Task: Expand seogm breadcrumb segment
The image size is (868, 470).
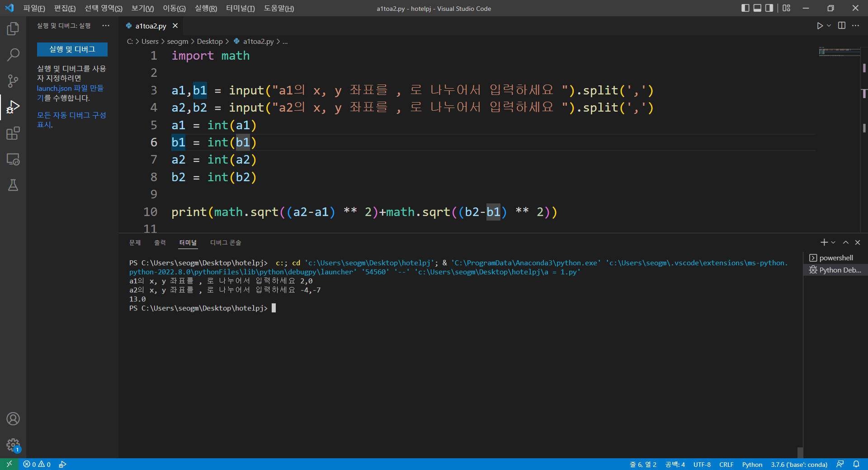Action: pyautogui.click(x=177, y=42)
